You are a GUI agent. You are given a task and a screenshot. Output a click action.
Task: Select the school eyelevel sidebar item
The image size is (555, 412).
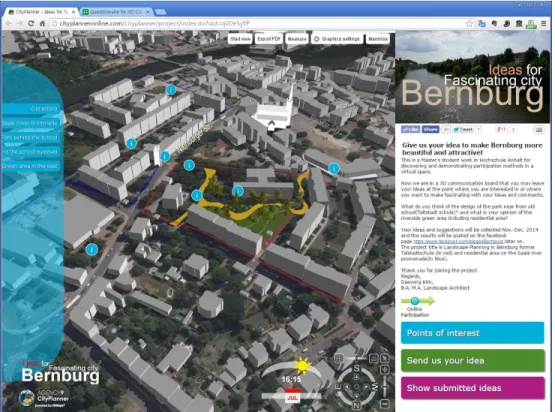point(32,152)
